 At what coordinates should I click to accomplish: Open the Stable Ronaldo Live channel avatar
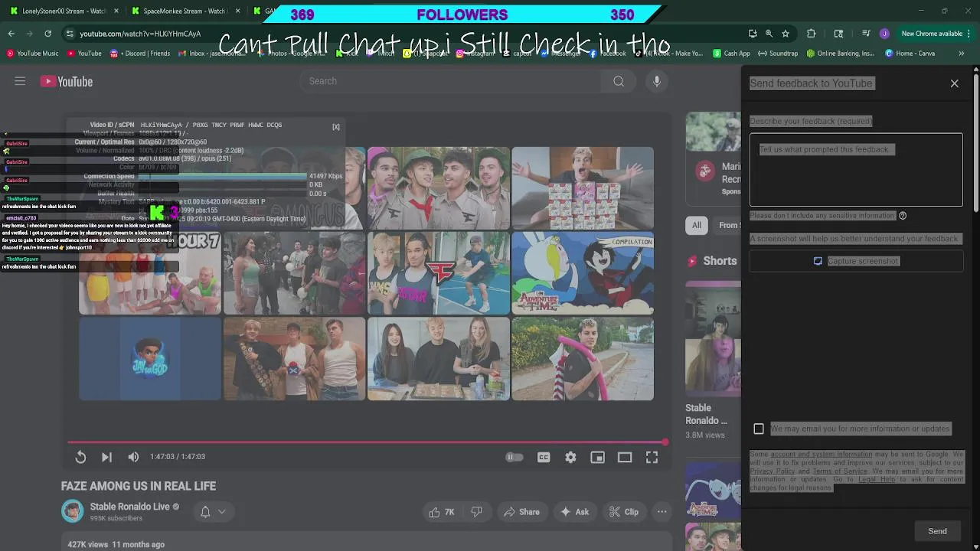[x=72, y=511]
